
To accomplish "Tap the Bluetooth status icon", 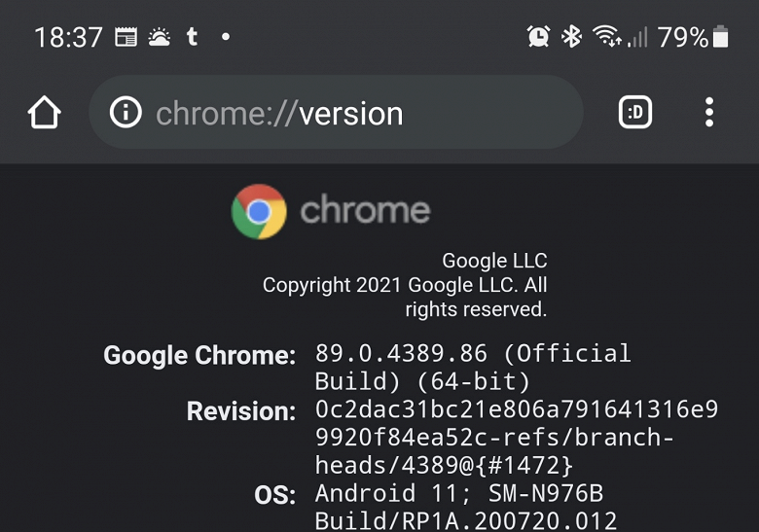I will 572,37.
